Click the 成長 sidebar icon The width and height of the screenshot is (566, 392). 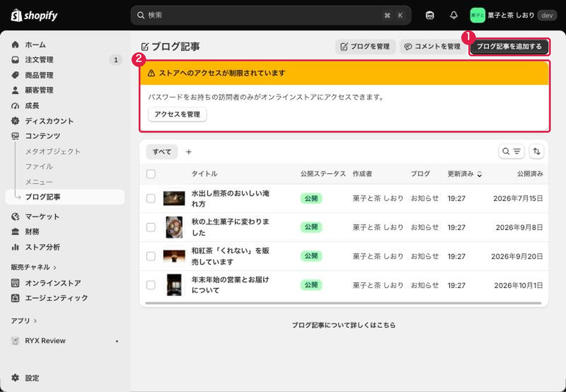point(15,105)
